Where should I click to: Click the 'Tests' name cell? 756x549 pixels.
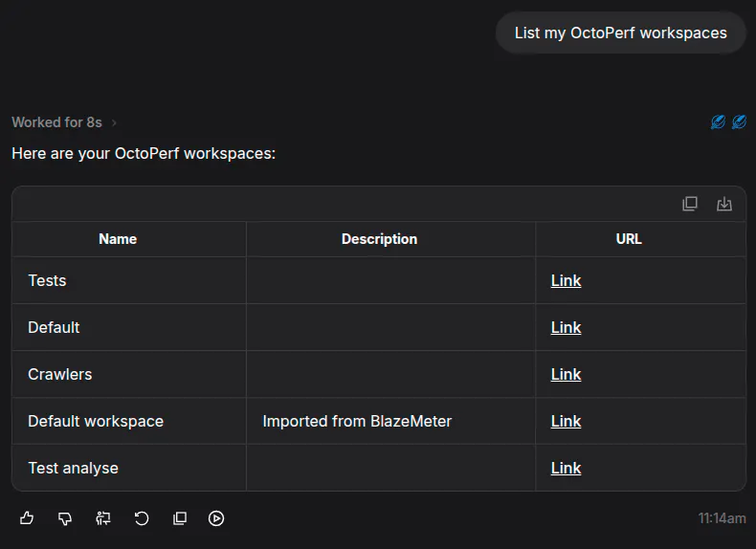129,280
